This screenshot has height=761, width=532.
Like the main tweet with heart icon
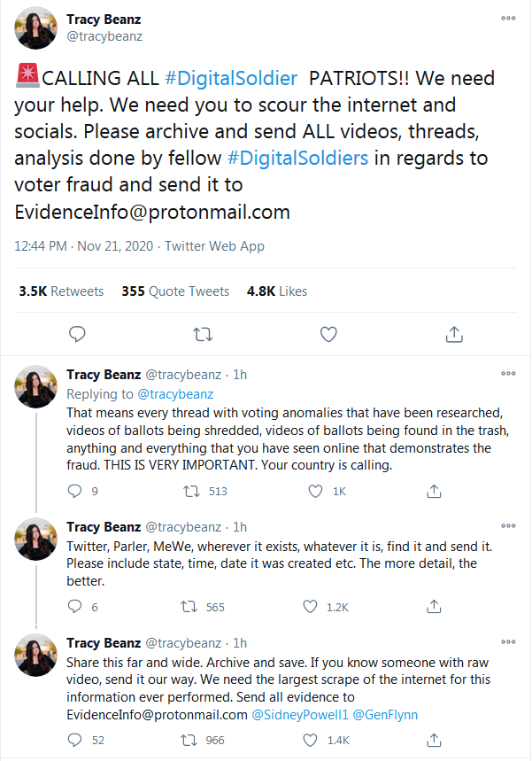(x=328, y=334)
